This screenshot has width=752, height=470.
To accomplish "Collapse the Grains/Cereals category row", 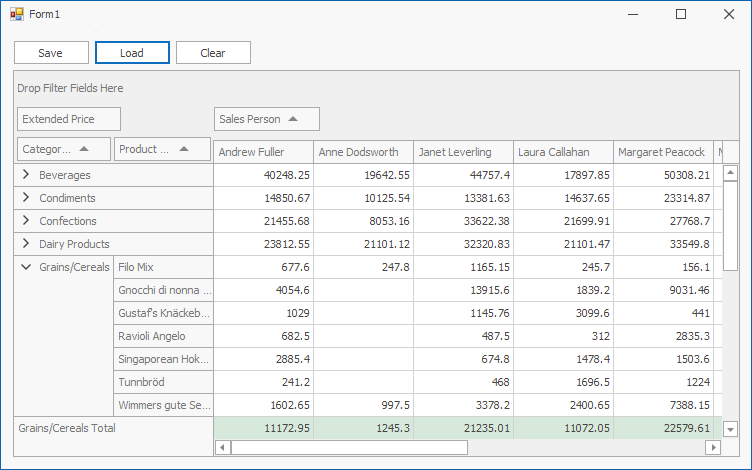I will (x=26, y=267).
